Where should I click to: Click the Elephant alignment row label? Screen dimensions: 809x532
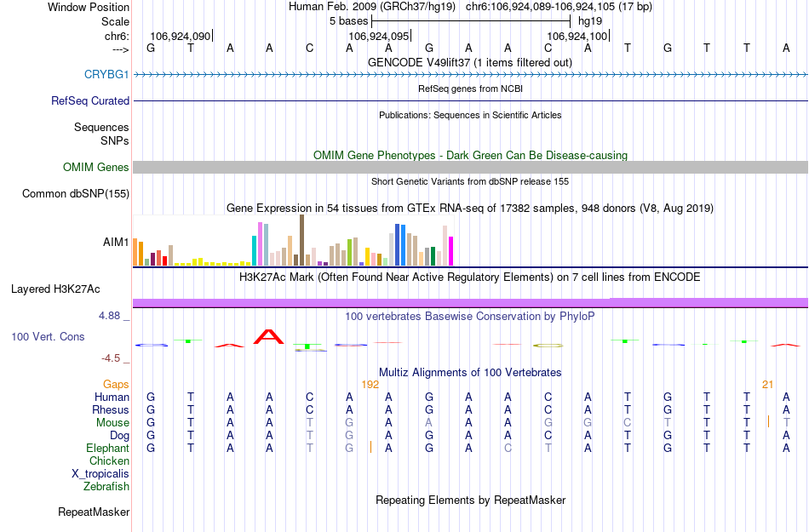107,448
